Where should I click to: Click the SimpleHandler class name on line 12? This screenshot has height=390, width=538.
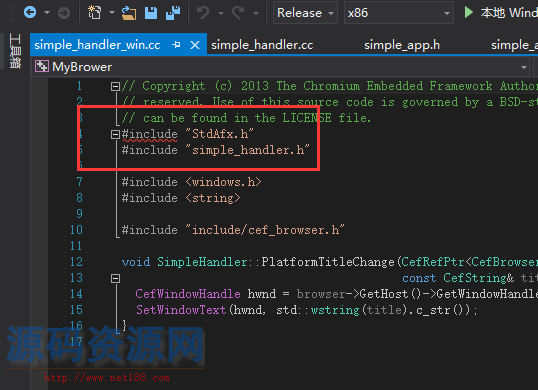coord(202,262)
